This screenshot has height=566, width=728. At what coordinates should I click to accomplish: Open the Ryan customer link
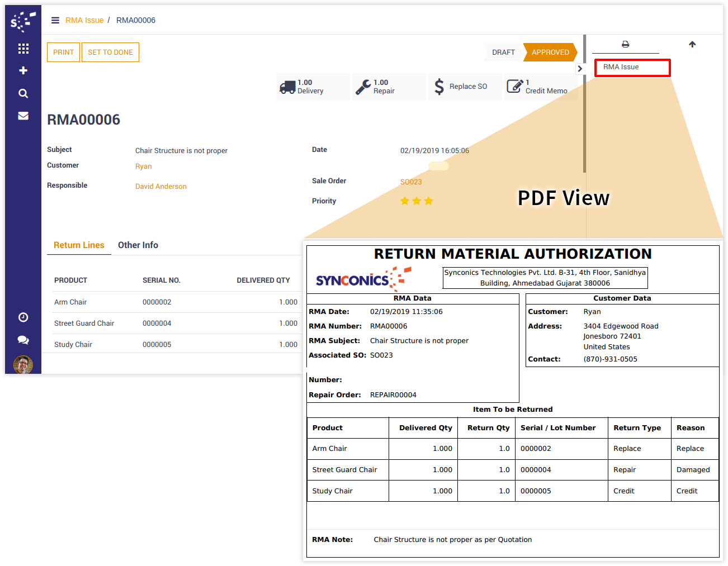click(x=143, y=167)
